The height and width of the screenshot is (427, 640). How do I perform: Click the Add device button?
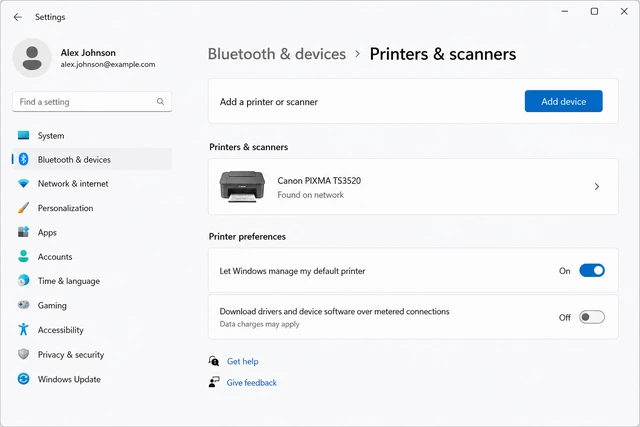click(563, 101)
